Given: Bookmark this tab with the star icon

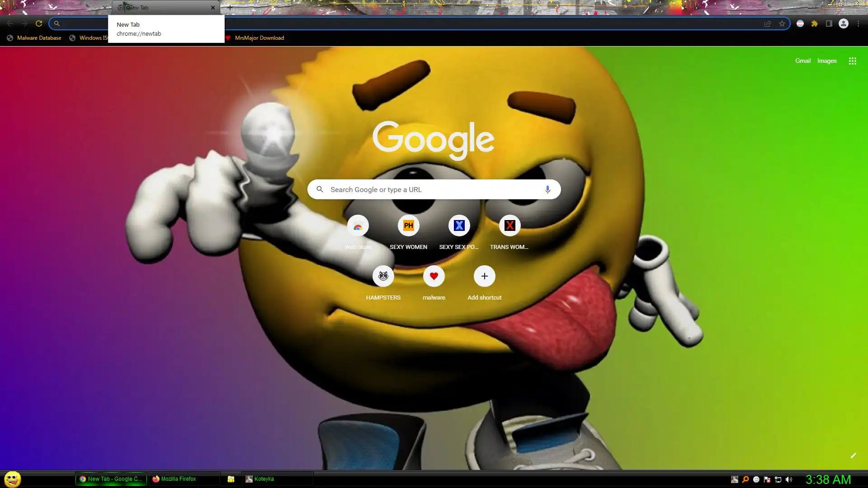Looking at the screenshot, I should coord(782,23).
